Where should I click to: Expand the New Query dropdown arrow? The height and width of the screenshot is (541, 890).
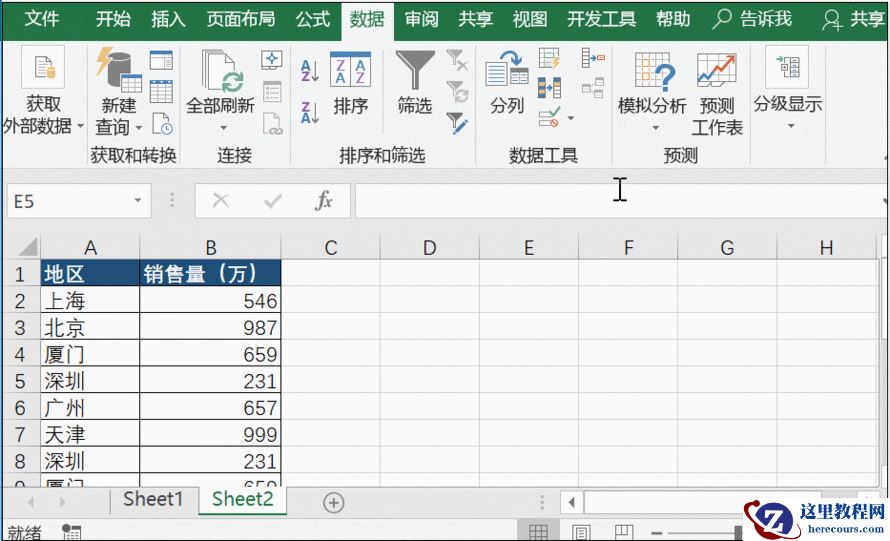coord(138,128)
